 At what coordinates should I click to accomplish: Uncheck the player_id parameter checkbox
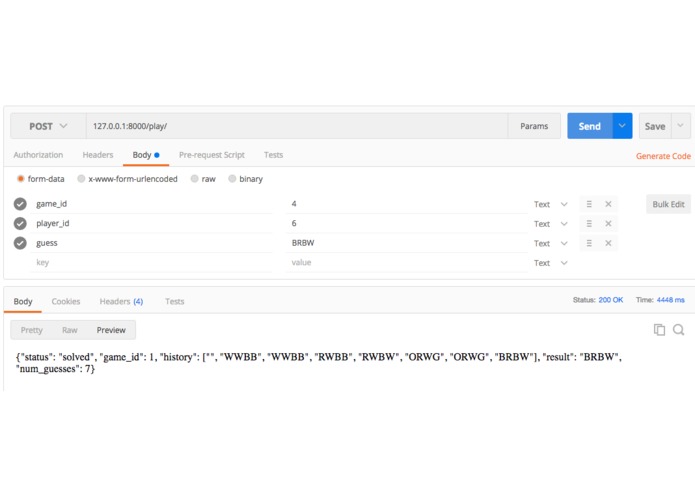tap(20, 223)
